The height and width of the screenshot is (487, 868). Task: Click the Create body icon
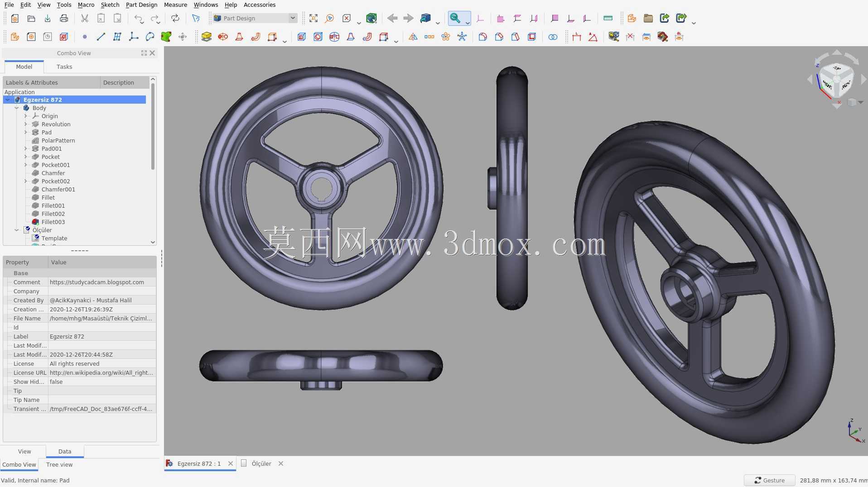pos(14,37)
